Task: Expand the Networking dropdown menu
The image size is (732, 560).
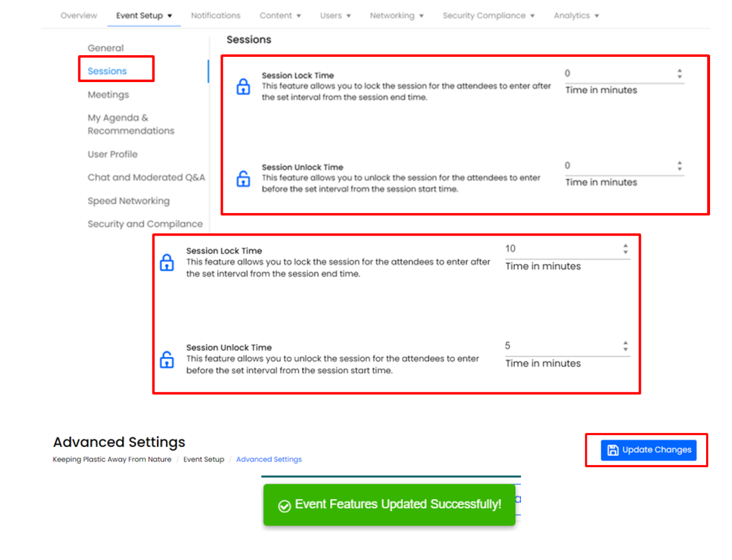Action: click(x=396, y=16)
